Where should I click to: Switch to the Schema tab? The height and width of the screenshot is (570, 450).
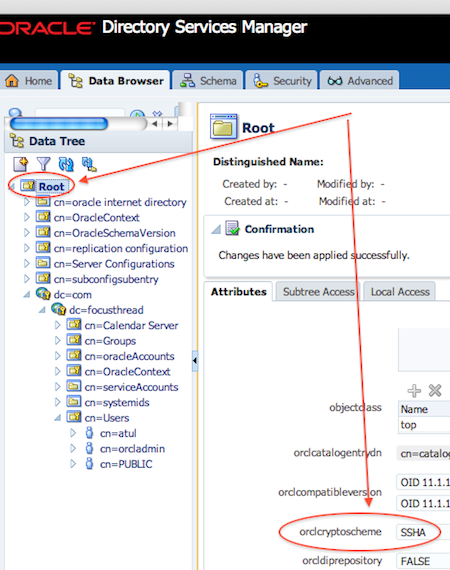(x=208, y=80)
